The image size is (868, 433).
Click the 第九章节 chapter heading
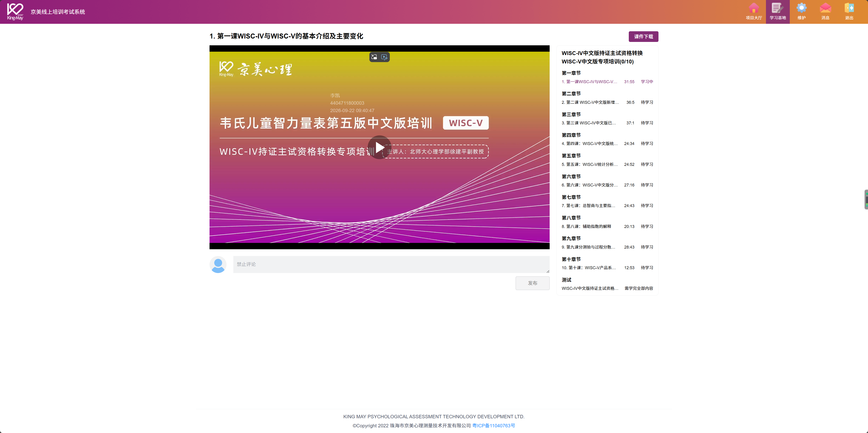571,238
